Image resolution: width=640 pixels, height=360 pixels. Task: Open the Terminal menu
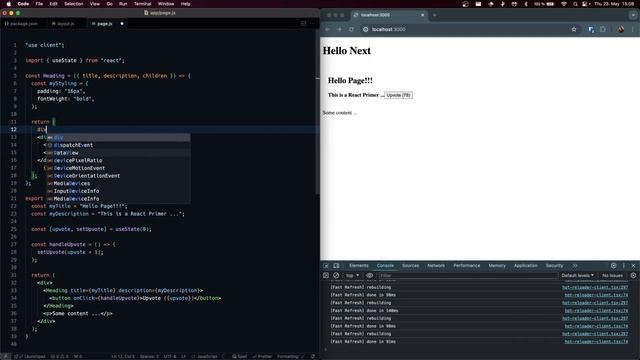(142, 4)
